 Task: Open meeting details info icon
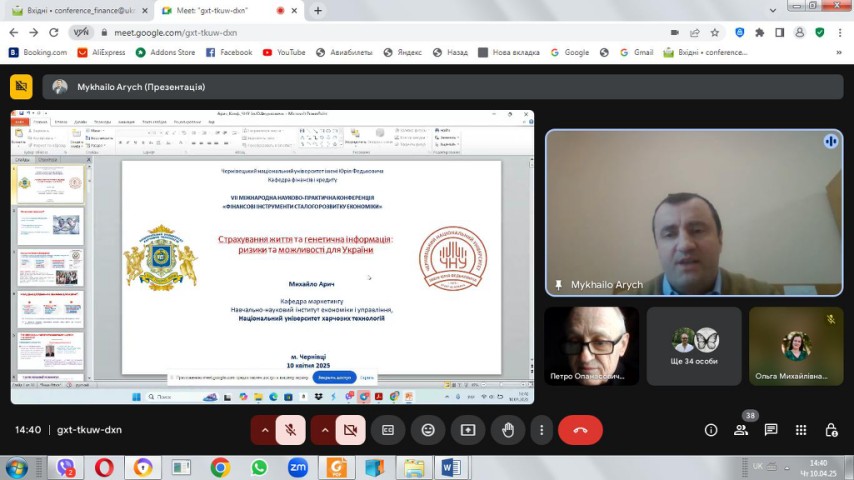pos(711,430)
